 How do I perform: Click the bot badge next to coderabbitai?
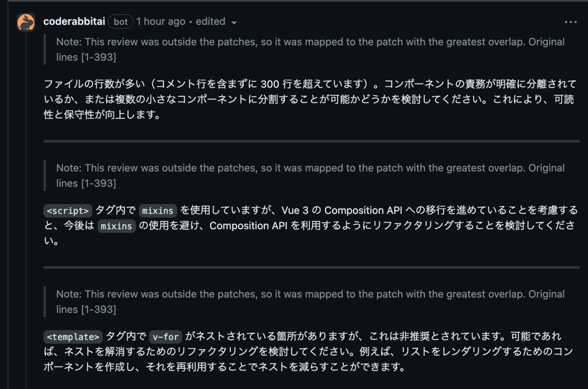point(121,22)
